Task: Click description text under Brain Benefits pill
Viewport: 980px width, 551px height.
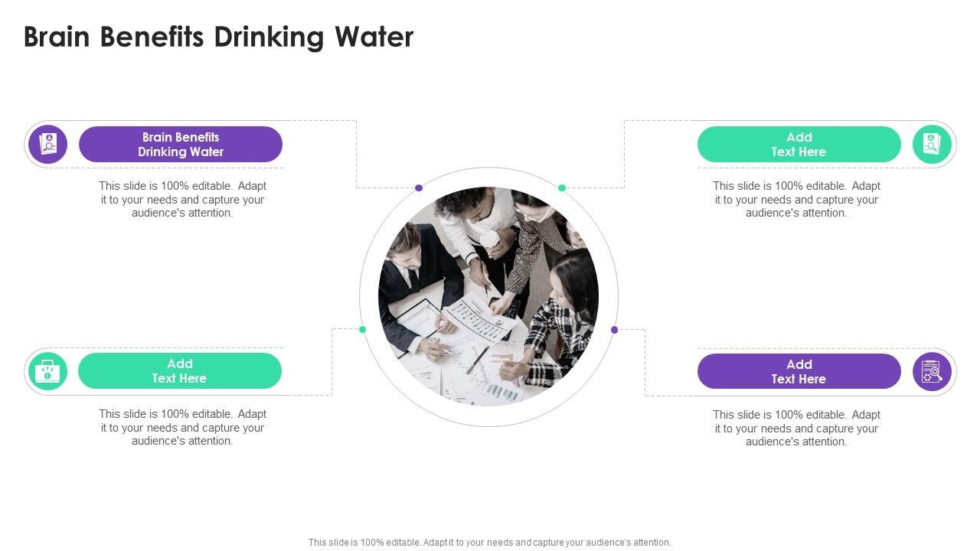Action: pyautogui.click(x=182, y=199)
